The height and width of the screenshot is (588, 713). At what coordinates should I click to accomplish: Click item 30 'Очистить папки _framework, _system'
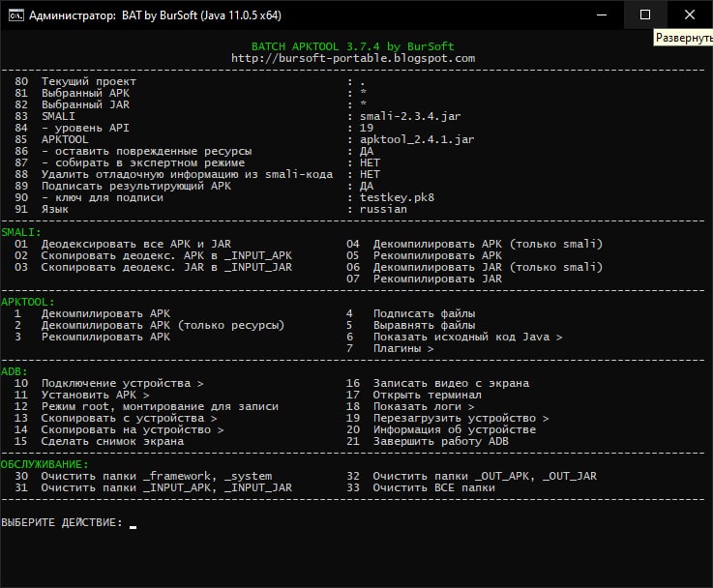143,476
